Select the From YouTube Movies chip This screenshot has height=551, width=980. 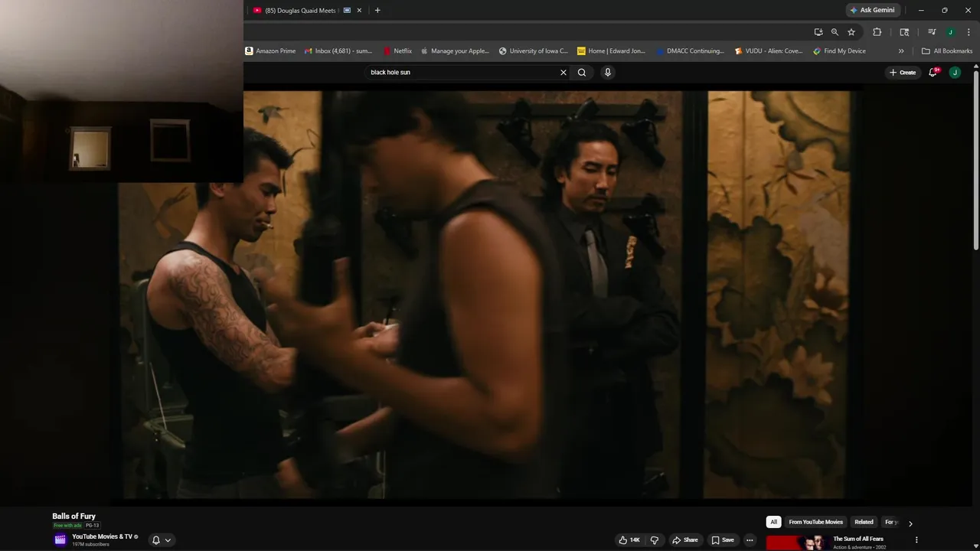815,522
